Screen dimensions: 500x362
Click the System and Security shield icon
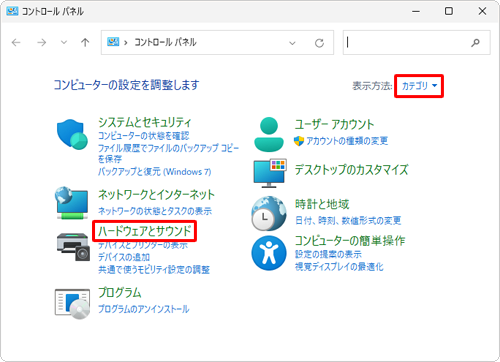72,134
